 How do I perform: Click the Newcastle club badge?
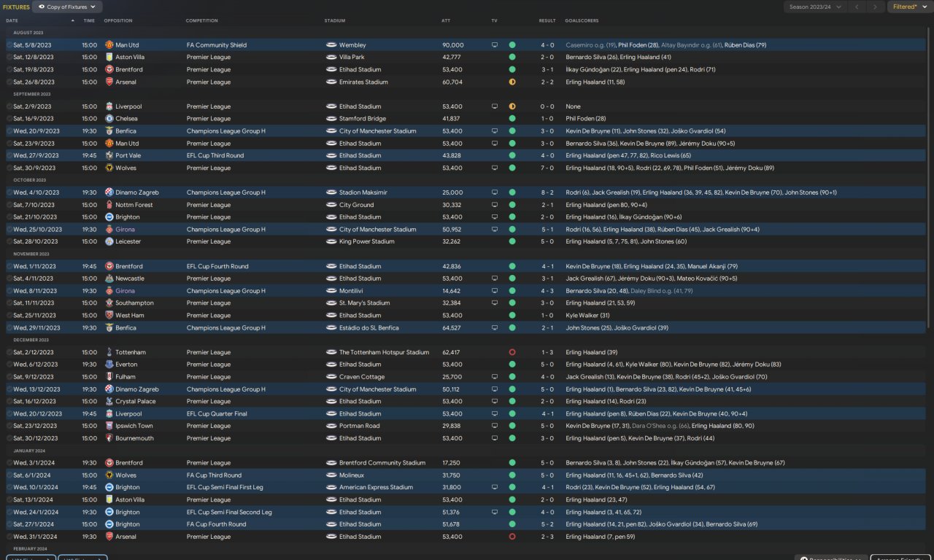tap(109, 279)
